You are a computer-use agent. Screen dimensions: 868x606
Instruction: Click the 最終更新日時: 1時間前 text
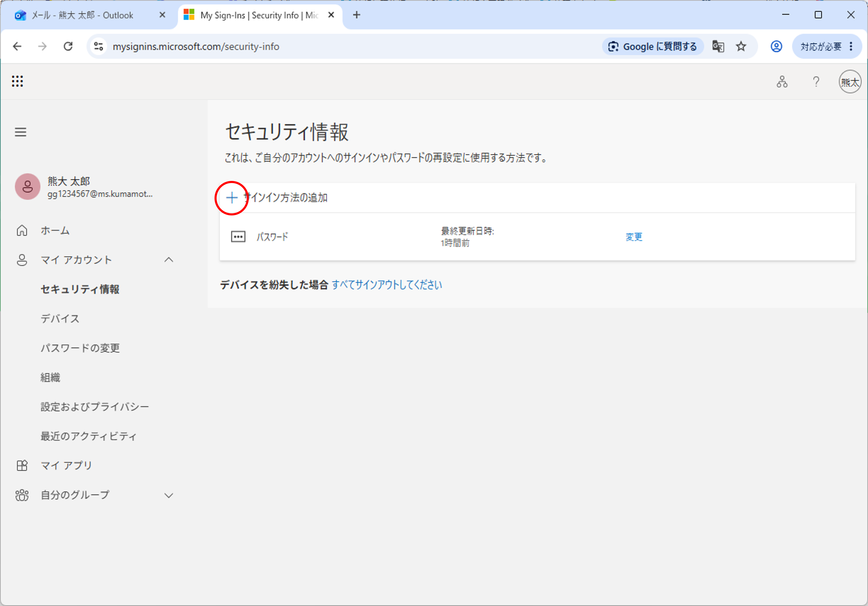468,237
